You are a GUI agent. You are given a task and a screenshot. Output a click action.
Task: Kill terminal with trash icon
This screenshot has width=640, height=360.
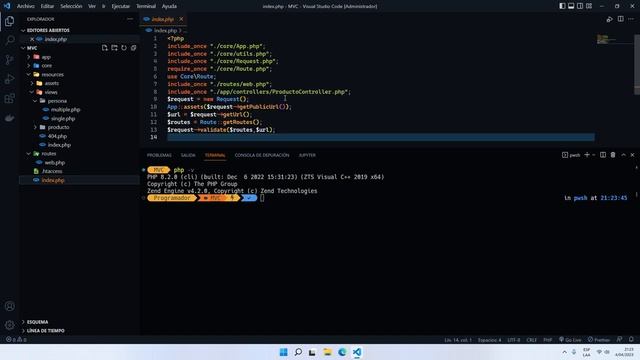pyautogui.click(x=613, y=155)
